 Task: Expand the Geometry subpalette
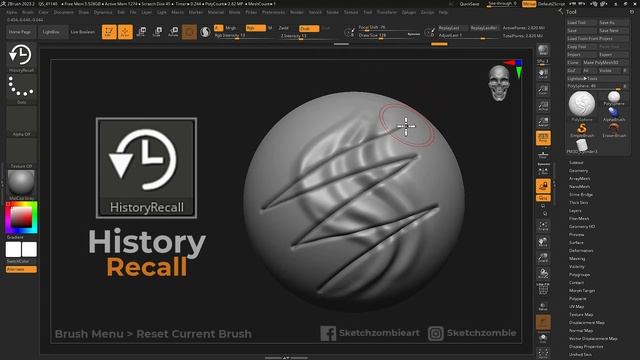tap(578, 171)
